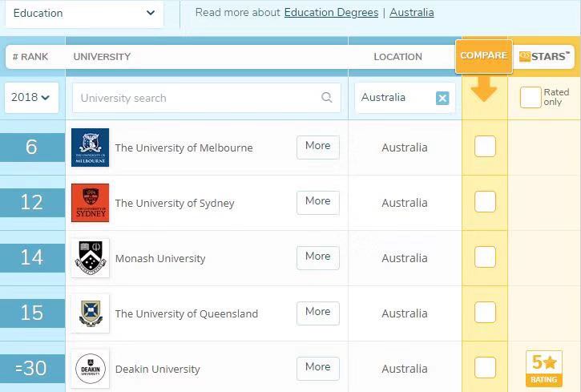
Task: Select the QS Stars column tab
Action: coord(544,56)
